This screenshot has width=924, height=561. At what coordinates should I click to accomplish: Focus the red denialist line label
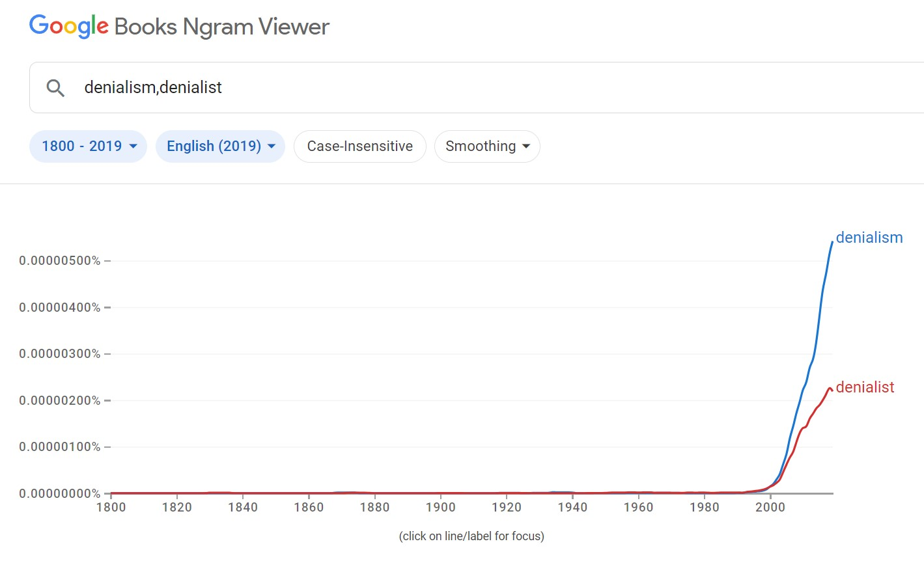865,387
